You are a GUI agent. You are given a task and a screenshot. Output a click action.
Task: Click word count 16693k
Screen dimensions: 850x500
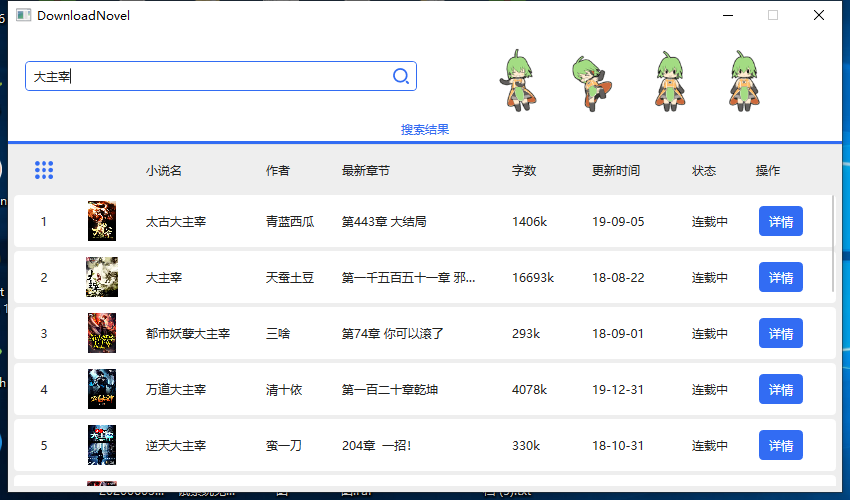click(533, 278)
